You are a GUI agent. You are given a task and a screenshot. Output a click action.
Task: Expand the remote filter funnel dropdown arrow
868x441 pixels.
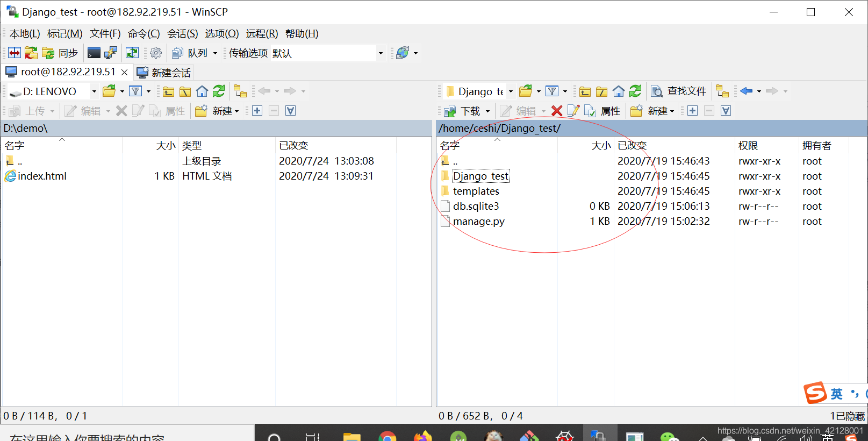click(x=565, y=91)
